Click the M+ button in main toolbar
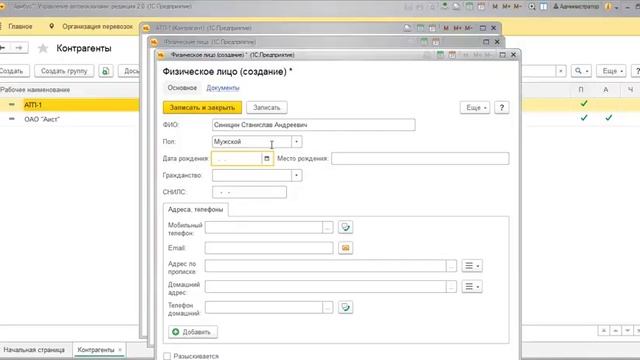The height and width of the screenshot is (360, 640). [506, 7]
